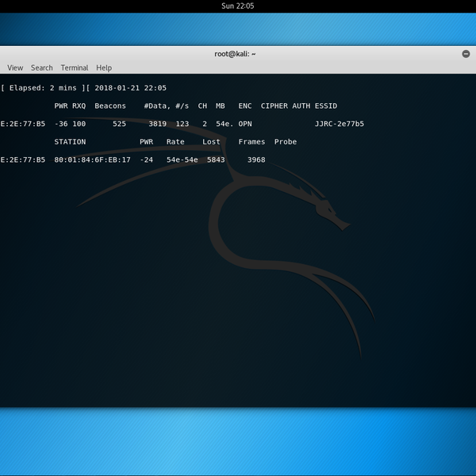Click the root@kali window title
The height and width of the screenshot is (476, 476).
click(x=235, y=54)
